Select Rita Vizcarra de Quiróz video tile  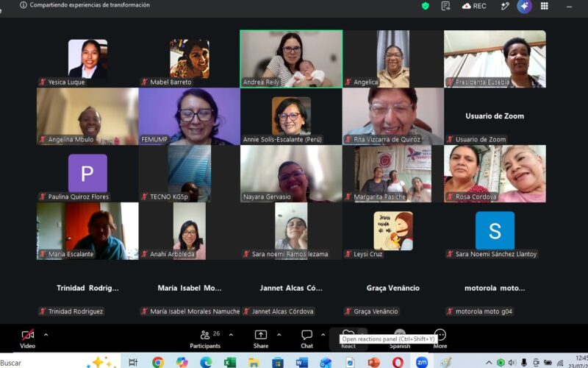point(393,116)
